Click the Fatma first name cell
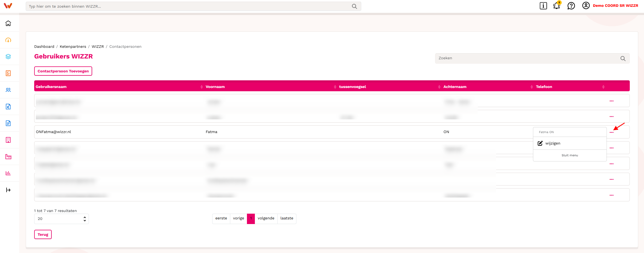This screenshot has height=253, width=644. 211,132
